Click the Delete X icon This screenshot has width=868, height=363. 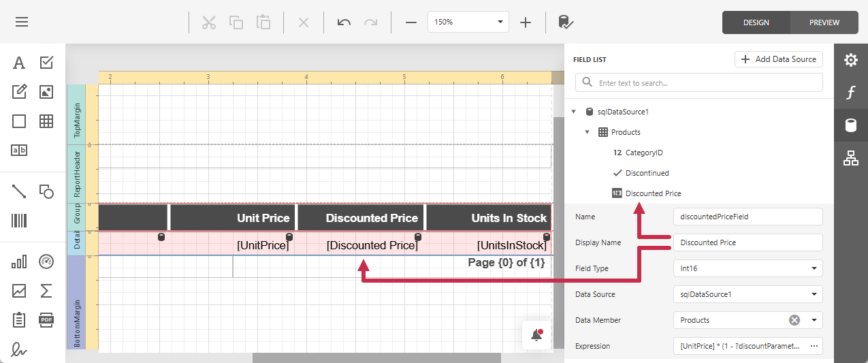click(304, 22)
